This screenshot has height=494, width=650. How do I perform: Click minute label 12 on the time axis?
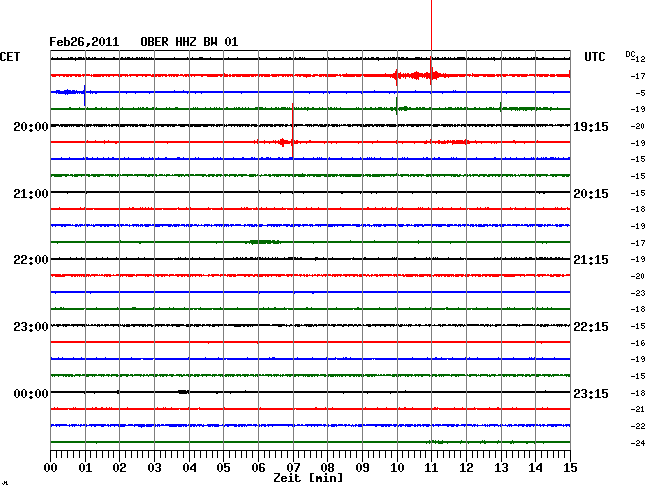(466, 467)
